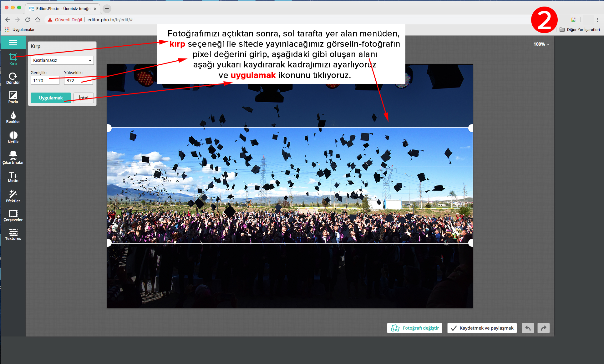Viewport: 604px width, 364px height.
Task: Open the Pozla exposure tool
Action: coord(13,97)
